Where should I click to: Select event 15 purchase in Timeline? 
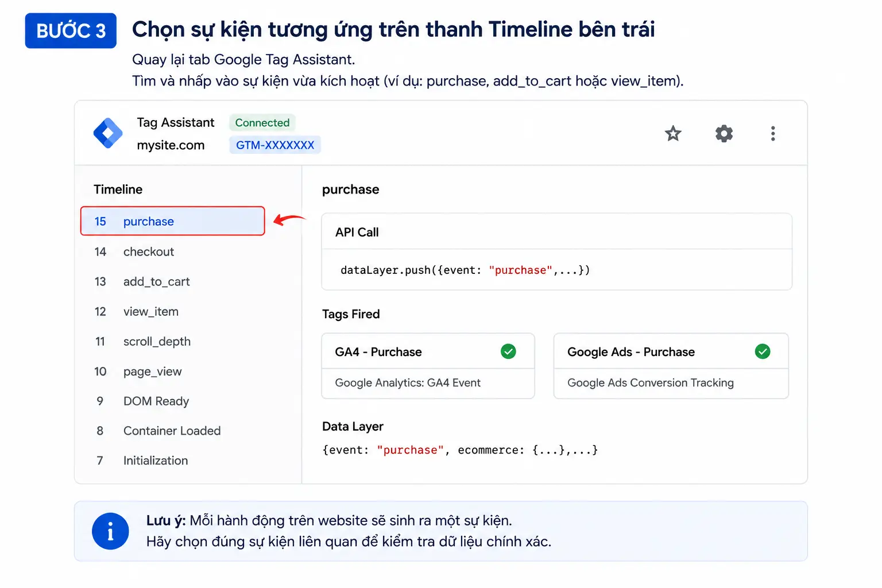[172, 221]
